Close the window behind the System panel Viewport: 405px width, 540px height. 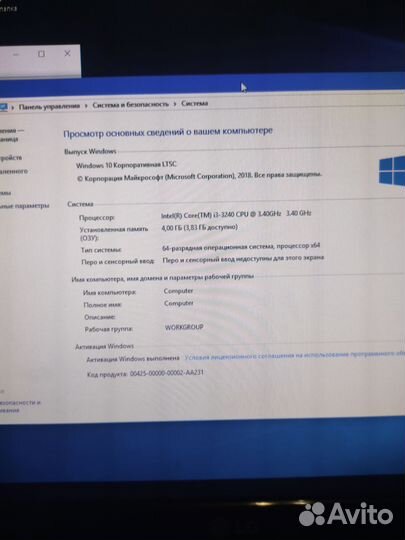[68, 53]
